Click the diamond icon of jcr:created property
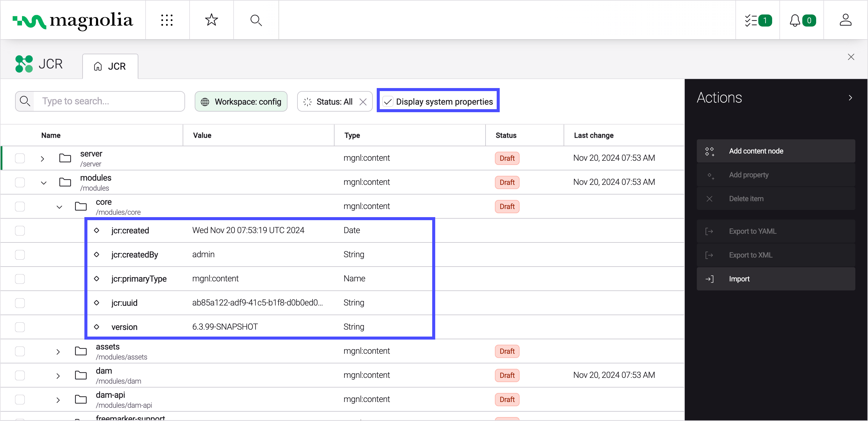The height and width of the screenshot is (421, 868). point(96,231)
